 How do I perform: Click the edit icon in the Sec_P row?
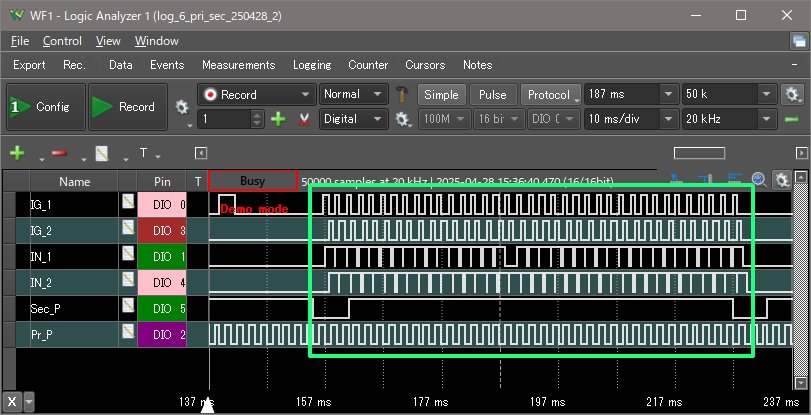tap(128, 305)
